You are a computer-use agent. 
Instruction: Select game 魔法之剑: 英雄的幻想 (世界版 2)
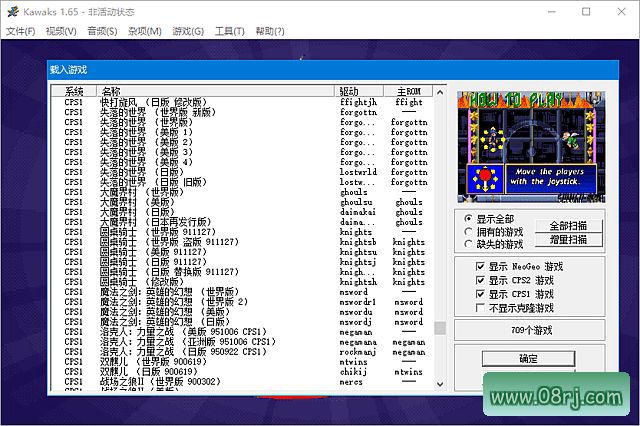pos(242,302)
